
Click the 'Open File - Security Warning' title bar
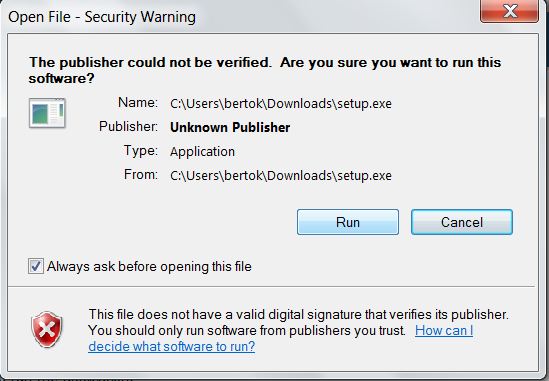click(102, 17)
